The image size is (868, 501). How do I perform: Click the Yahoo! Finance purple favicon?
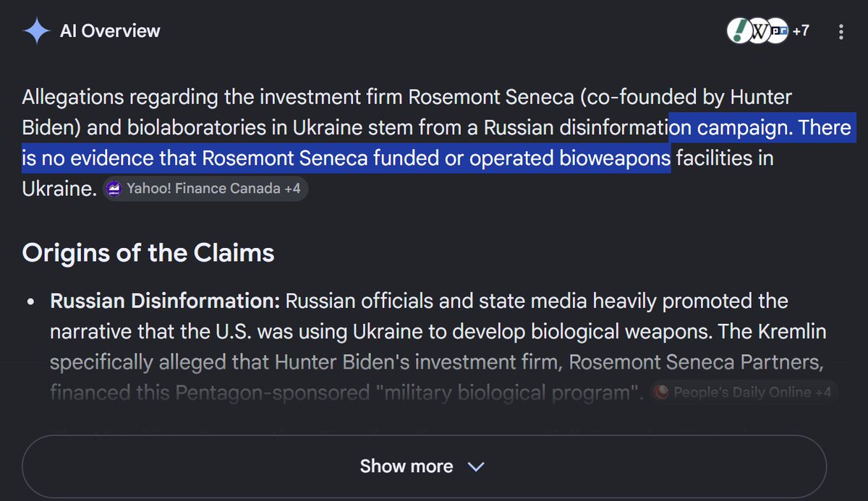(x=114, y=189)
